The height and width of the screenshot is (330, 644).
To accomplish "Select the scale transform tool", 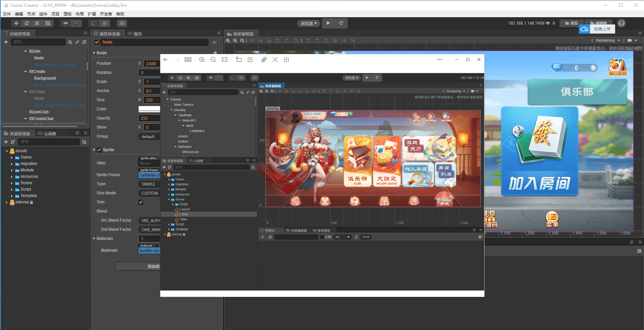I will (x=37, y=23).
